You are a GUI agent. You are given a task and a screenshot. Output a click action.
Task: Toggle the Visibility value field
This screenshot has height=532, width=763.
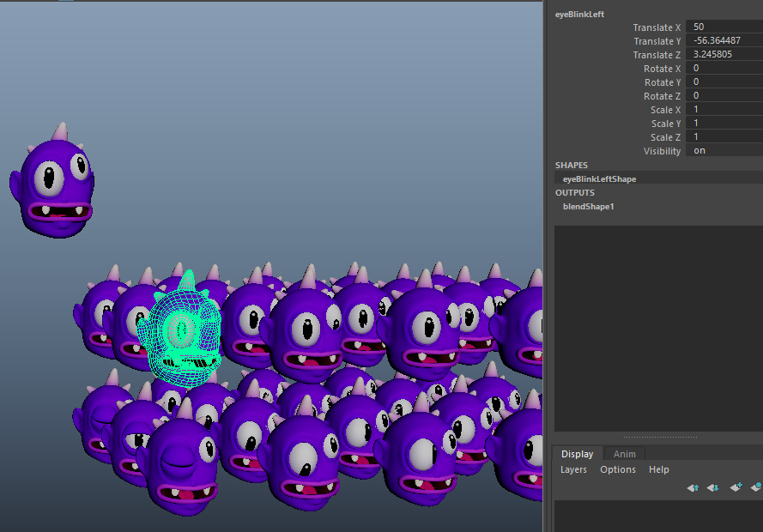[724, 151]
